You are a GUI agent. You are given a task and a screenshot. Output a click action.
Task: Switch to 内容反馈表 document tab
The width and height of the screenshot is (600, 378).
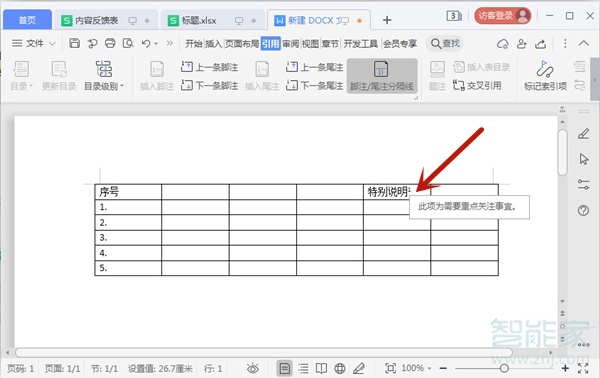point(106,20)
